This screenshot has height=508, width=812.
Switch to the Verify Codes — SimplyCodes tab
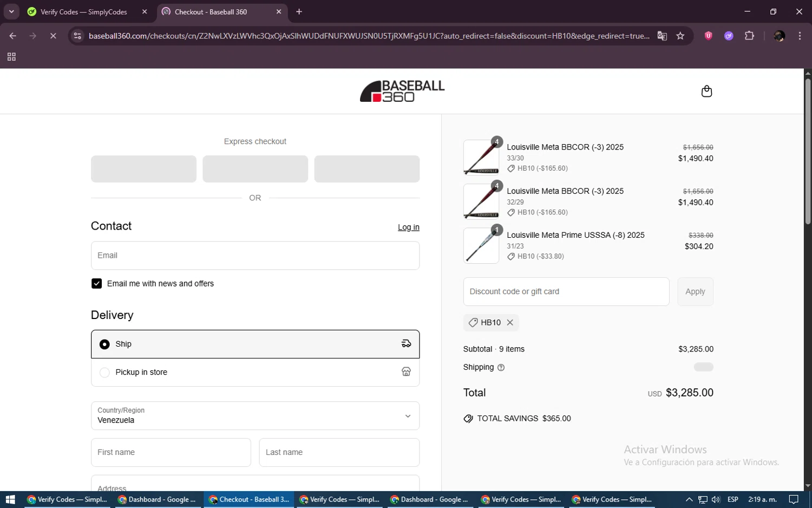[84, 12]
